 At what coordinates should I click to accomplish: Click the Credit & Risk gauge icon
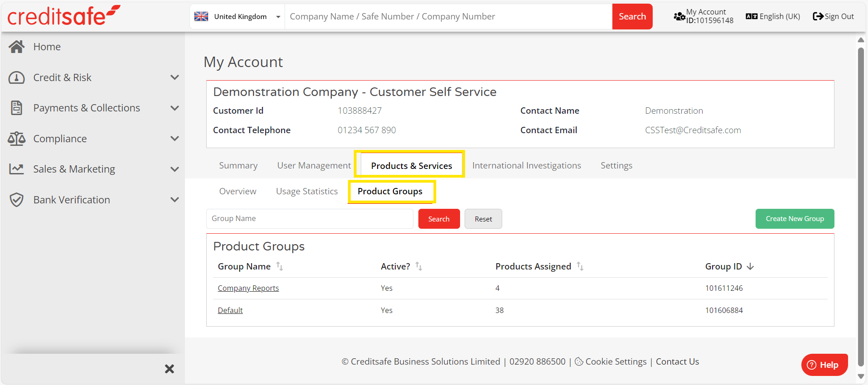[x=17, y=77]
